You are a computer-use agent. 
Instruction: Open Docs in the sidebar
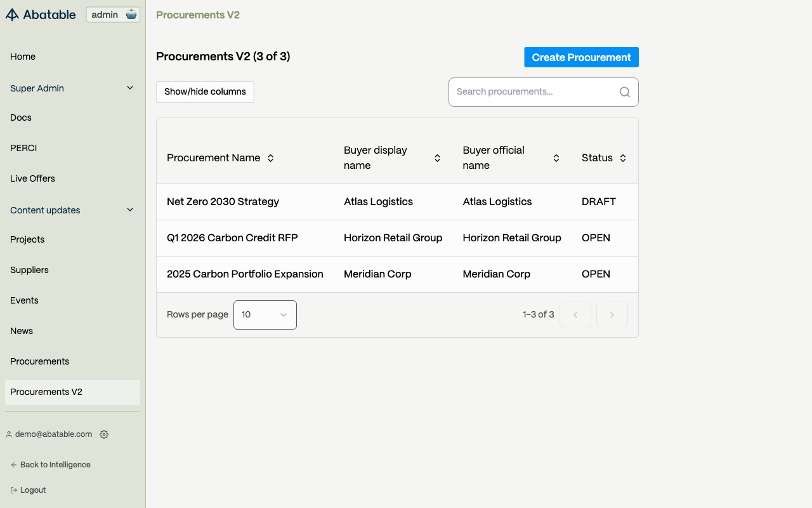[72, 117]
